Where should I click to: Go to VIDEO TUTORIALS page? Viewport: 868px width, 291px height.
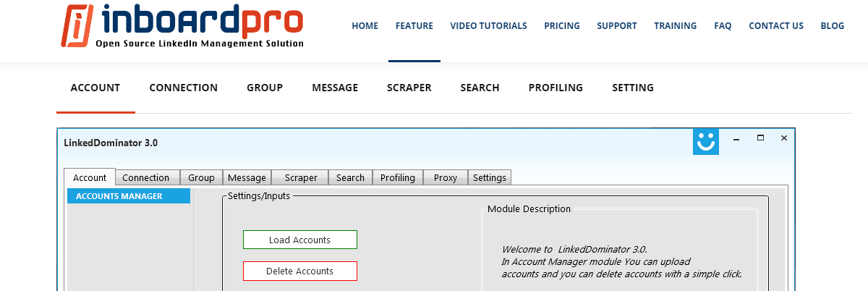click(488, 26)
